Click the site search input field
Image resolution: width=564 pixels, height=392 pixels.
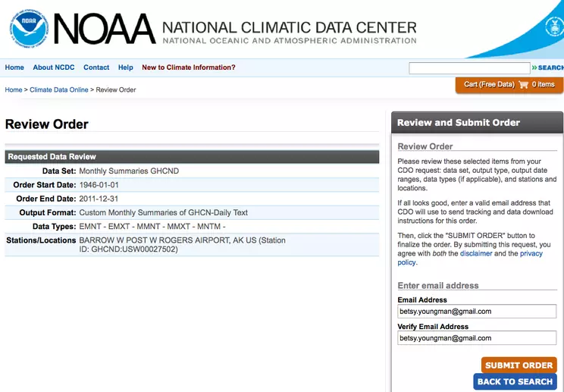pyautogui.click(x=469, y=68)
